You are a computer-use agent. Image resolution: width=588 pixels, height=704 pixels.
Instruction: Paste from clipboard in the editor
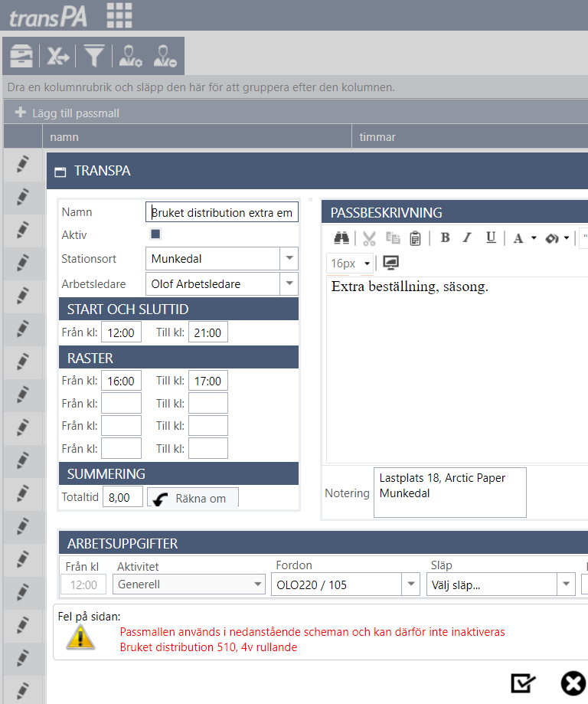click(416, 238)
